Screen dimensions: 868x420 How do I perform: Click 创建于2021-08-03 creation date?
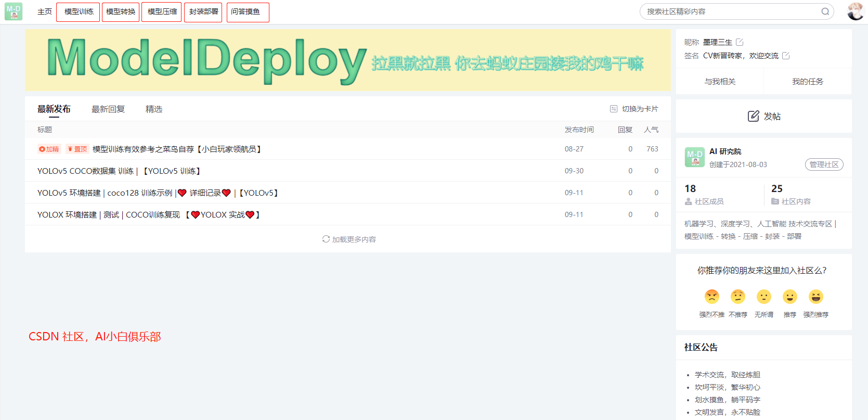point(738,164)
